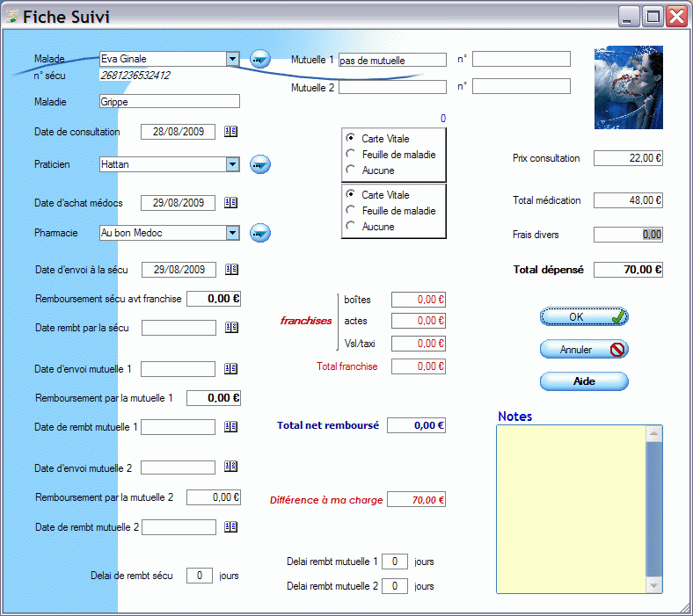This screenshot has width=693, height=616.
Task: Click the Notes scrollbar up arrow
Action: (653, 434)
